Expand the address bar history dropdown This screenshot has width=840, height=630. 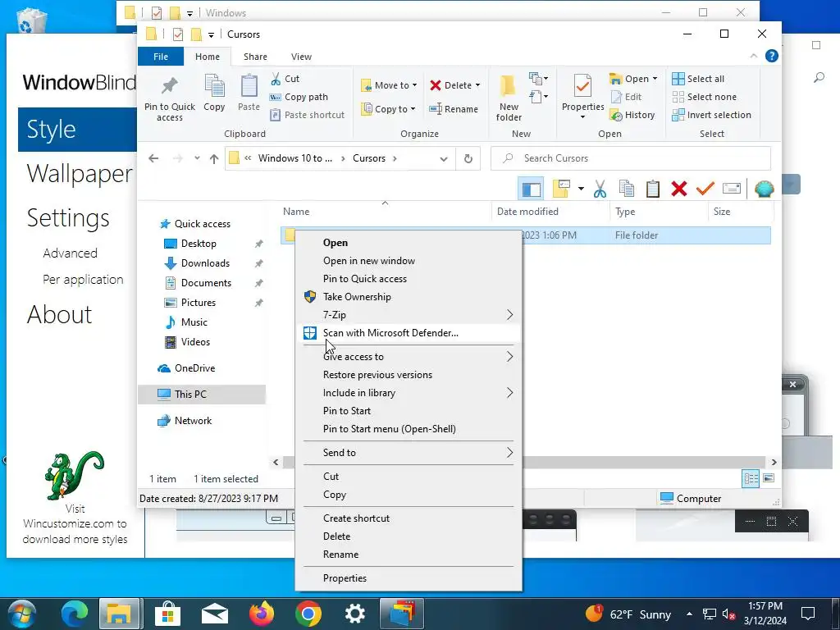(x=444, y=158)
